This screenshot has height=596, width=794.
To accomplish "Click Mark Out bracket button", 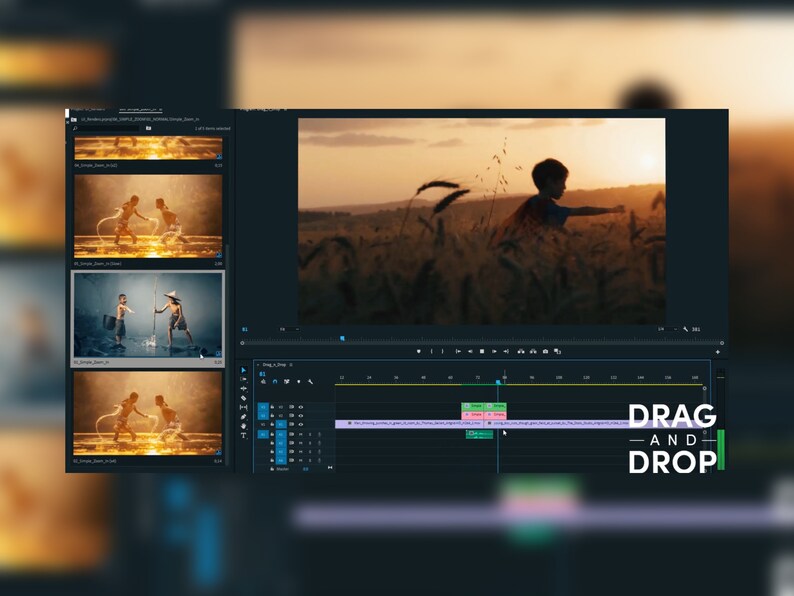I will [443, 351].
